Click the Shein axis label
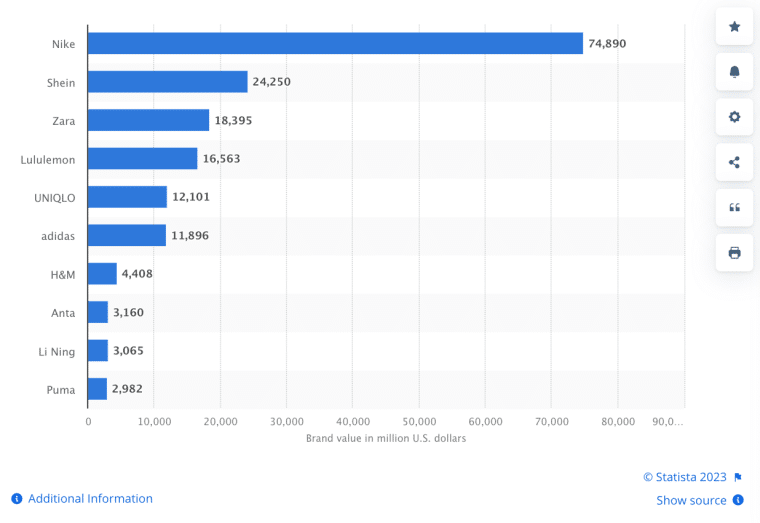Image resolution: width=760 pixels, height=523 pixels. [61, 83]
